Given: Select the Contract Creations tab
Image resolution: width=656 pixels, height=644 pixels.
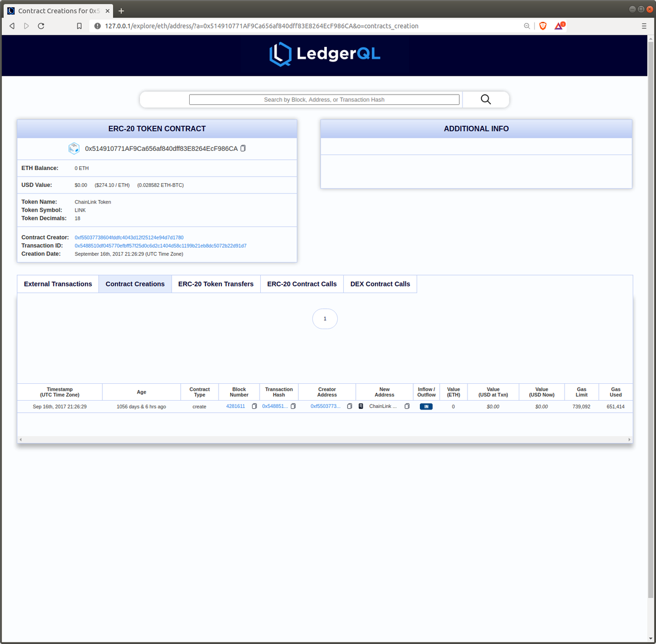Looking at the screenshot, I should point(135,284).
